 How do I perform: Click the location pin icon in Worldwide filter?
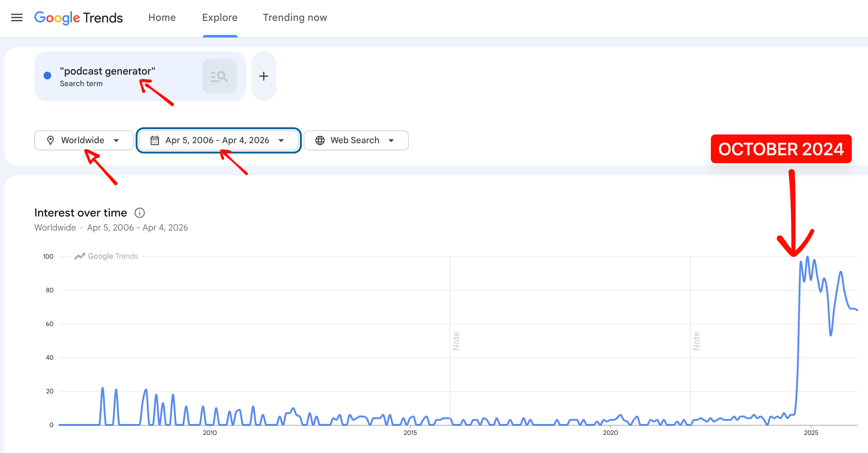(x=51, y=140)
